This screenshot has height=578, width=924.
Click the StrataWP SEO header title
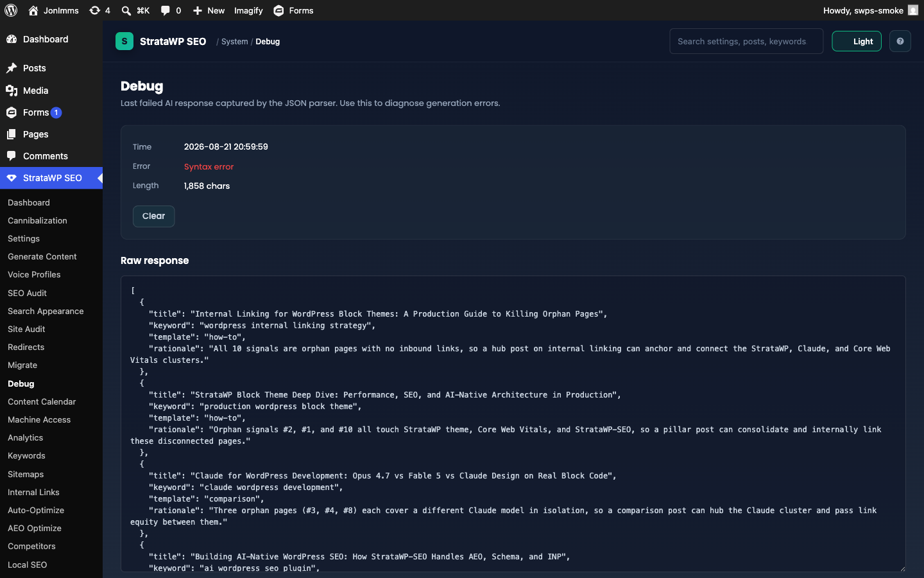[x=173, y=41]
